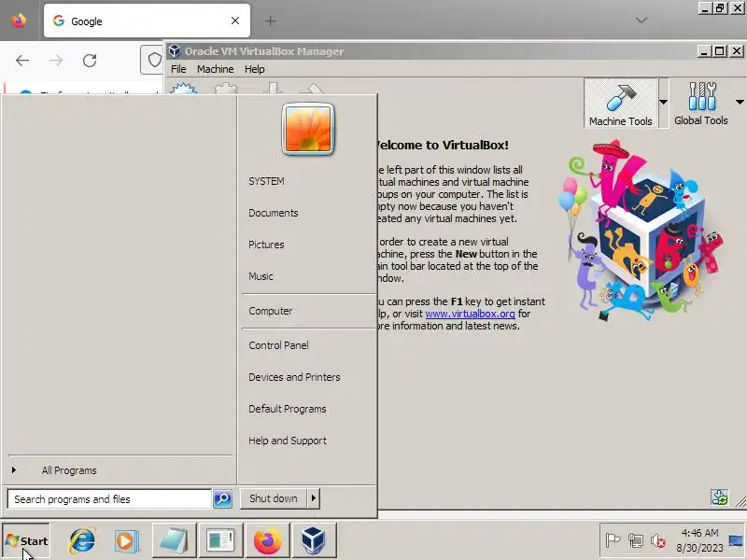Click the user account flower picture
The height and width of the screenshot is (560, 747).
pos(308,130)
